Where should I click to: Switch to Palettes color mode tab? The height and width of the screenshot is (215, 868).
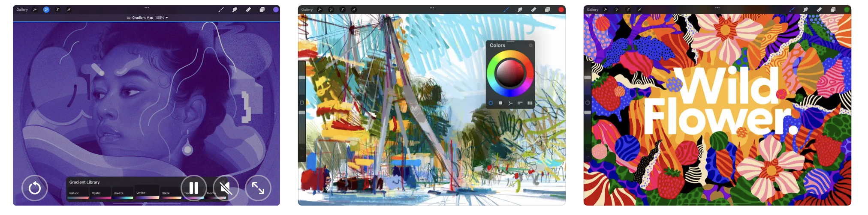coord(530,103)
